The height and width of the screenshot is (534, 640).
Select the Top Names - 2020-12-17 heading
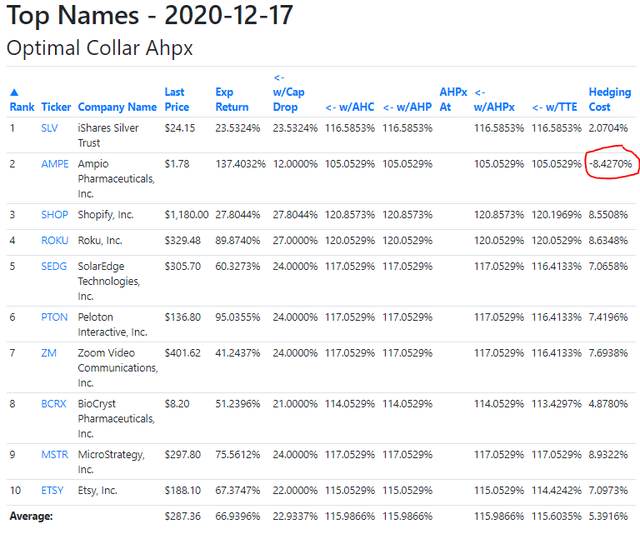[150, 16]
